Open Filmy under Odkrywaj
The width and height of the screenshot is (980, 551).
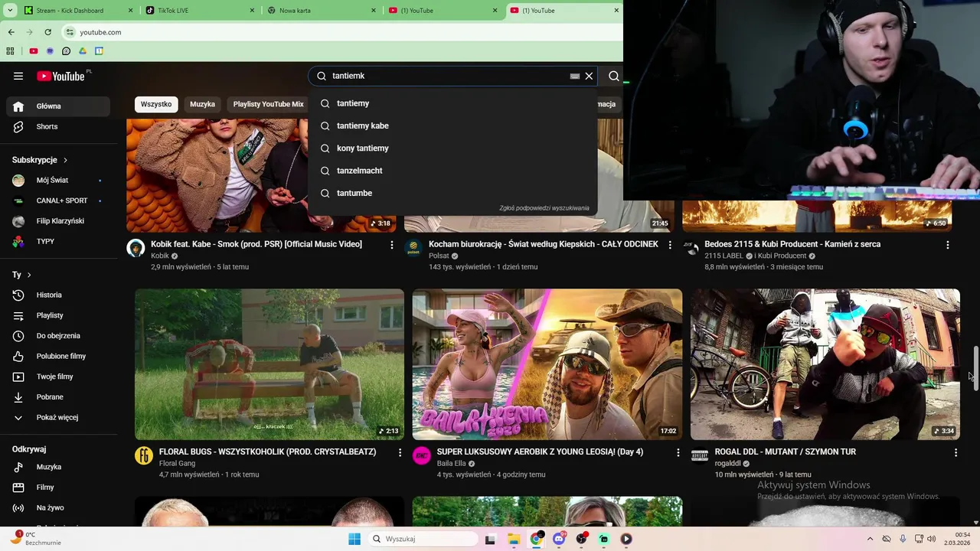pos(57,487)
